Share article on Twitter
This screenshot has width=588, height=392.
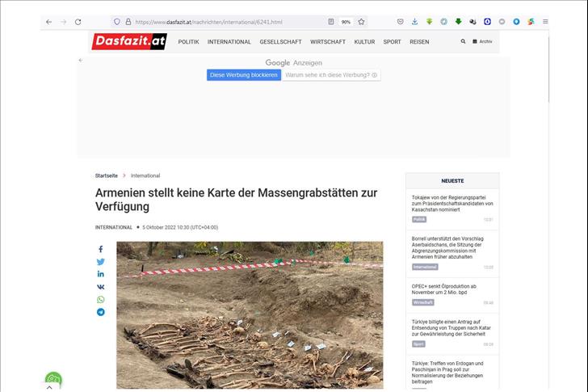(101, 262)
